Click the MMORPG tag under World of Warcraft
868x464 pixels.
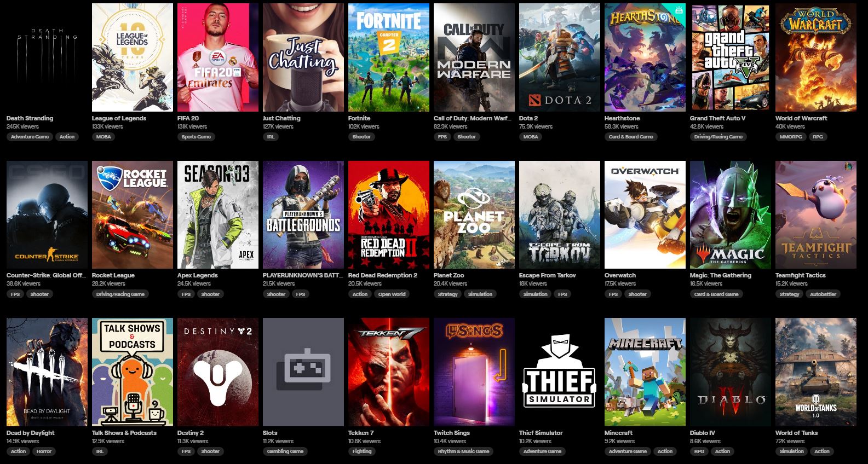790,137
